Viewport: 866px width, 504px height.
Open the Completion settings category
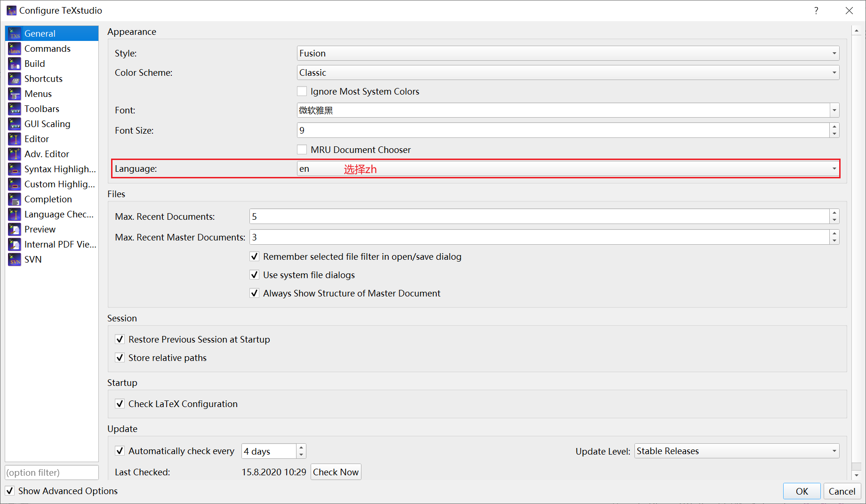(52, 199)
